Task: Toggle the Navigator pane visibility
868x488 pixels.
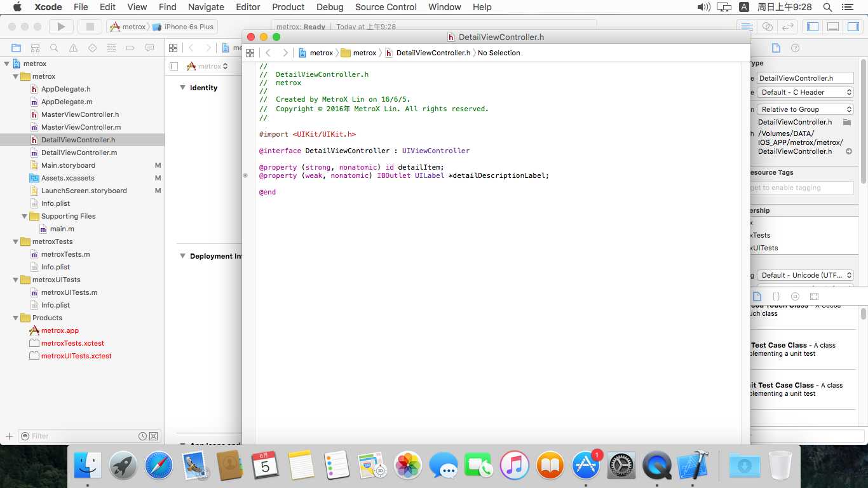Action: [x=812, y=27]
